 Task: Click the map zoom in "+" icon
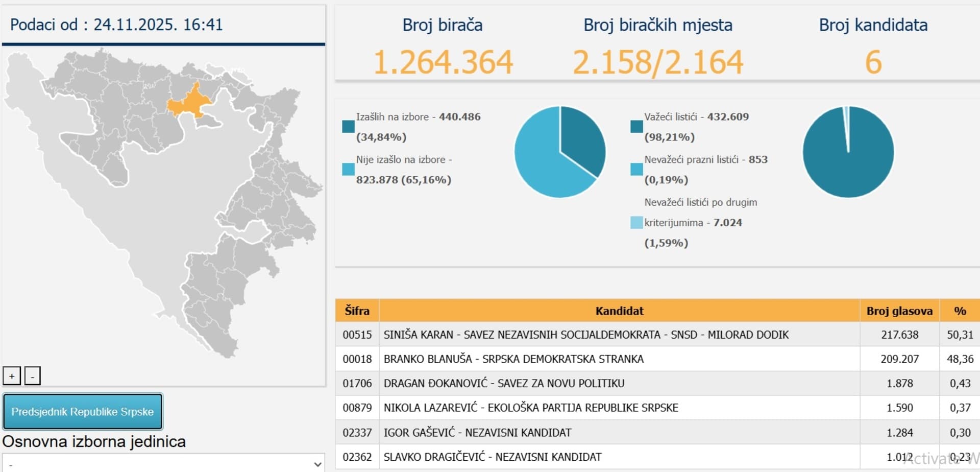click(x=11, y=375)
